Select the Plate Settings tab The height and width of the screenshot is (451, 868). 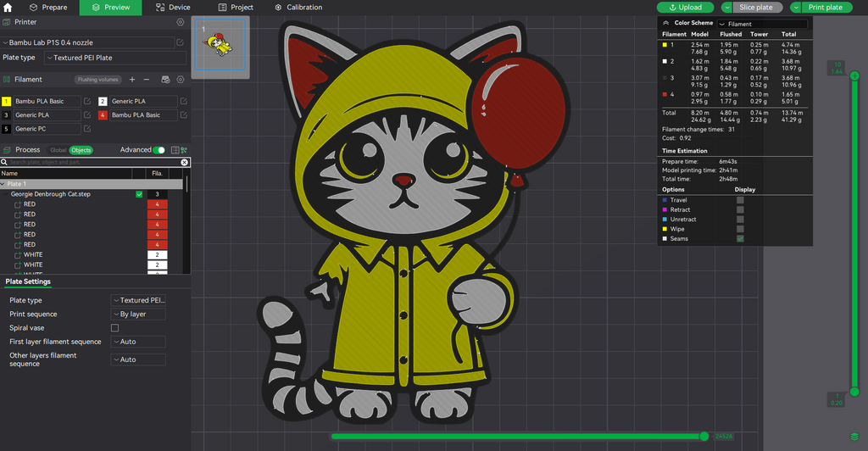point(28,281)
